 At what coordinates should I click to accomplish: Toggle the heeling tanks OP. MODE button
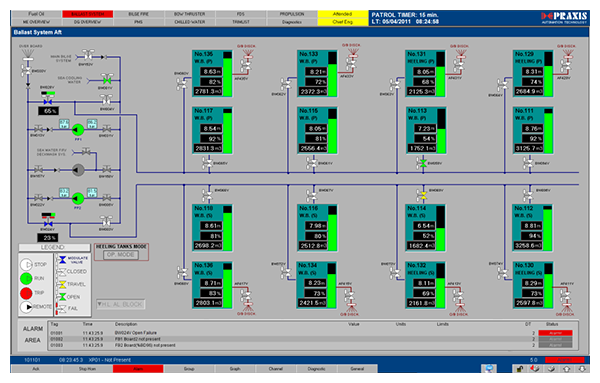coord(121,255)
